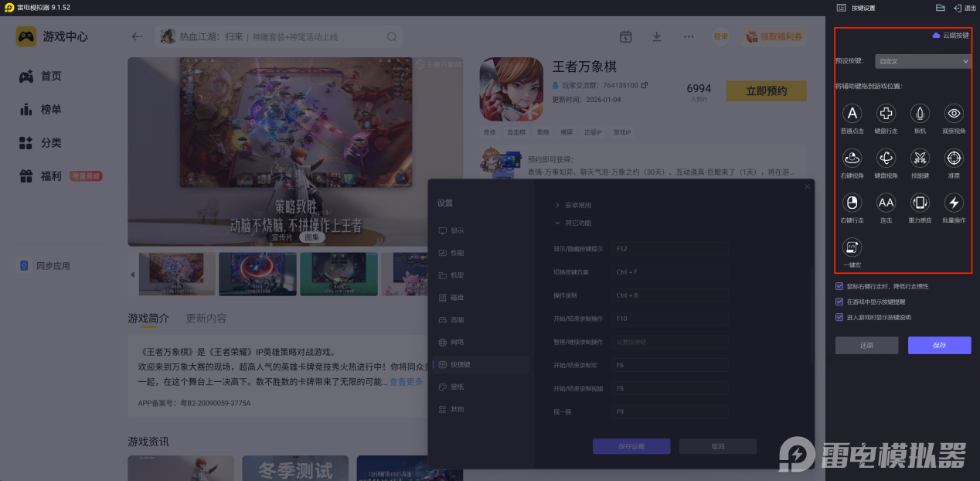Select the 连击 AA icon

coord(886,203)
